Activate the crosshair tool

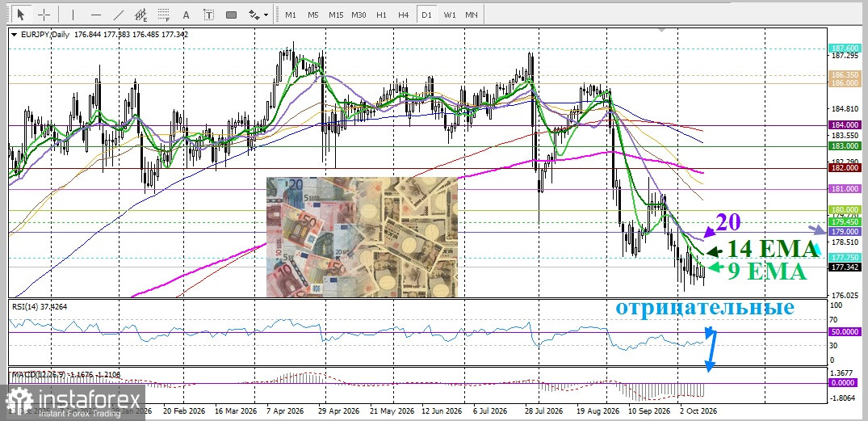pyautogui.click(x=45, y=15)
